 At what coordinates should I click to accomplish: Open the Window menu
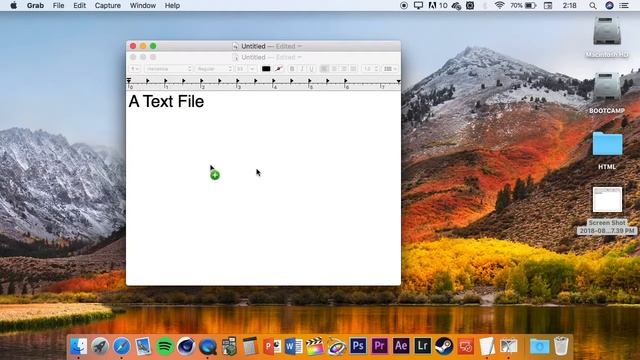143,6
